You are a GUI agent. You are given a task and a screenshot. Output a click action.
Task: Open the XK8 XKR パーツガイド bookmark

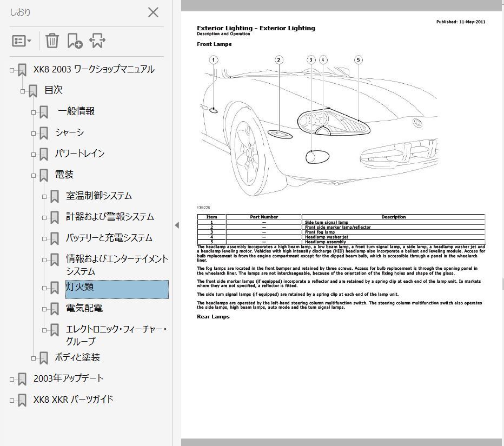[x=74, y=400]
